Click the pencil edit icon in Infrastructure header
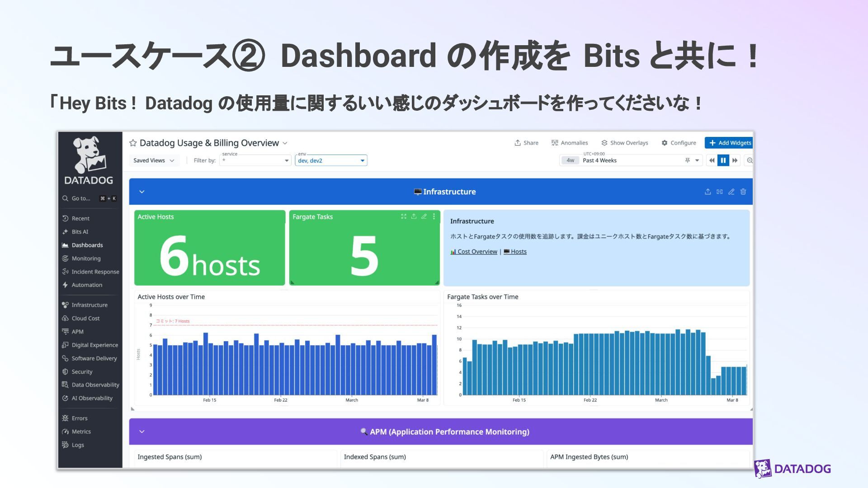This screenshot has width=868, height=488. click(731, 192)
